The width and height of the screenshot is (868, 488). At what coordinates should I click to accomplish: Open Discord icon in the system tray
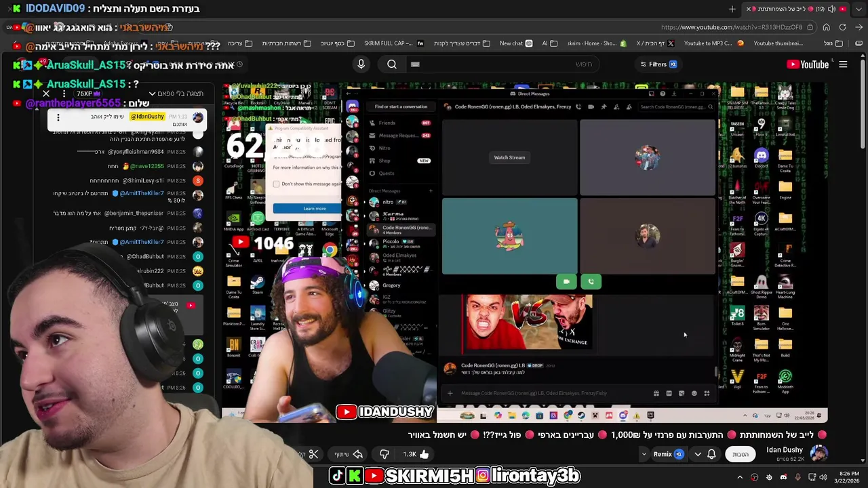click(x=783, y=477)
